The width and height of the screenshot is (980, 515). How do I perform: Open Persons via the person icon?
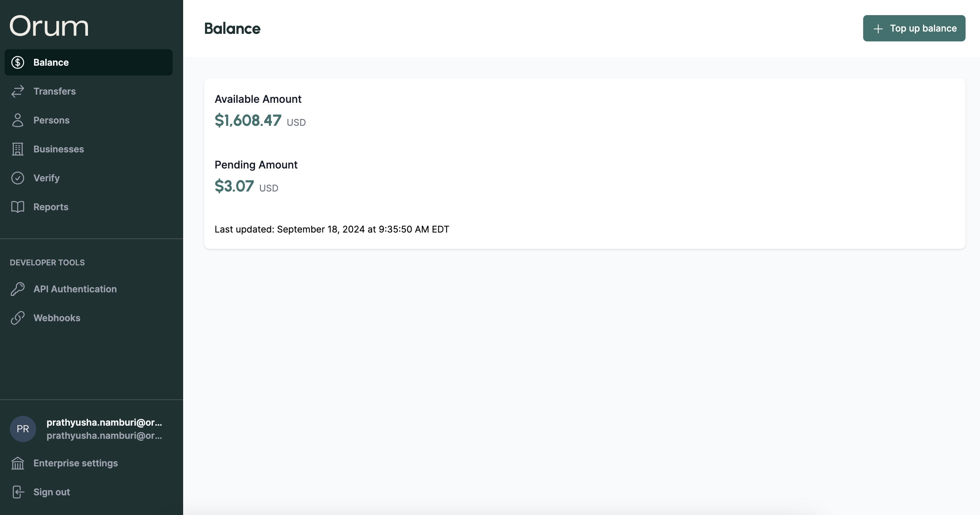[x=18, y=120]
